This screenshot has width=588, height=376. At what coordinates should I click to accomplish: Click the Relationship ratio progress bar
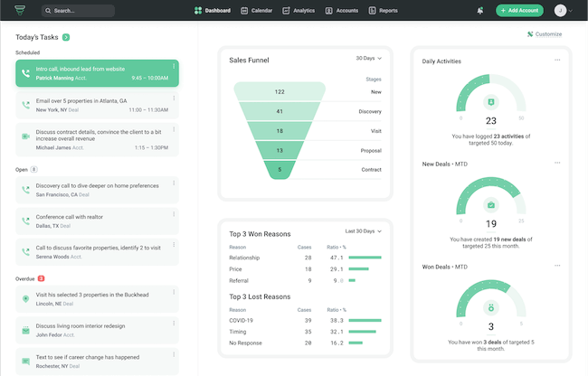(365, 258)
